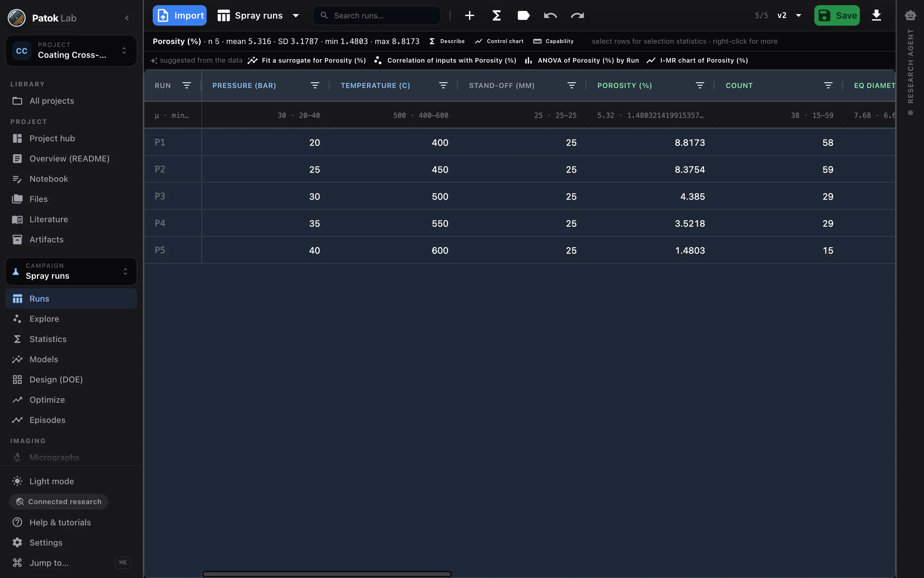This screenshot has height=578, width=924.
Task: Toggle Connected research chip
Action: (x=58, y=502)
